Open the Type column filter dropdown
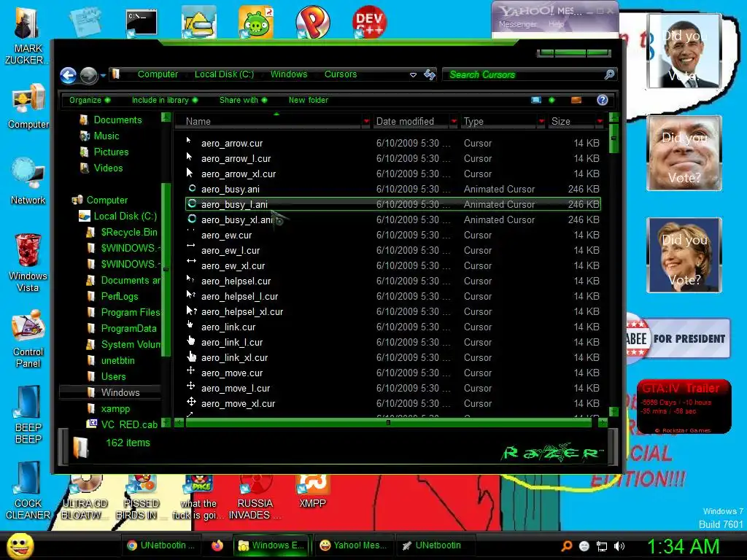747x560 pixels. click(541, 122)
